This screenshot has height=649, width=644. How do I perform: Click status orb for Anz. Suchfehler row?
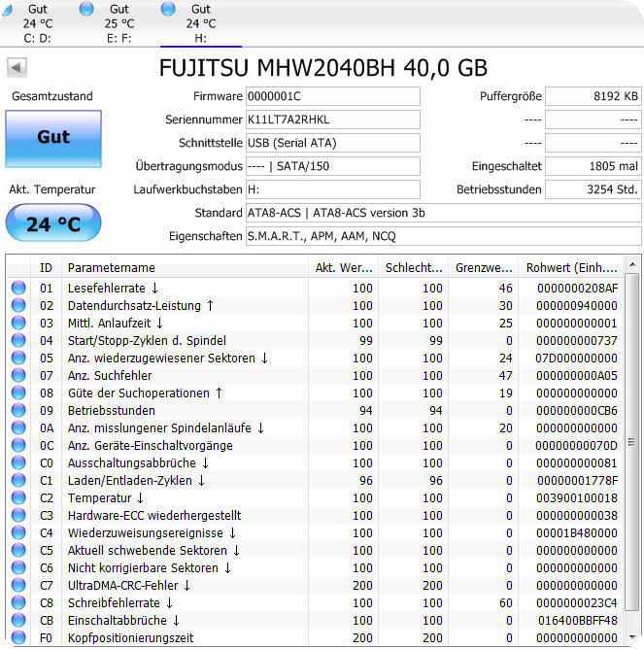(x=18, y=376)
